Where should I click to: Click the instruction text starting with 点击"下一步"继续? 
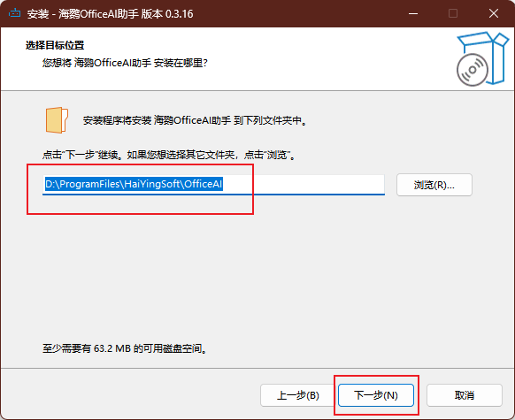[x=169, y=155]
